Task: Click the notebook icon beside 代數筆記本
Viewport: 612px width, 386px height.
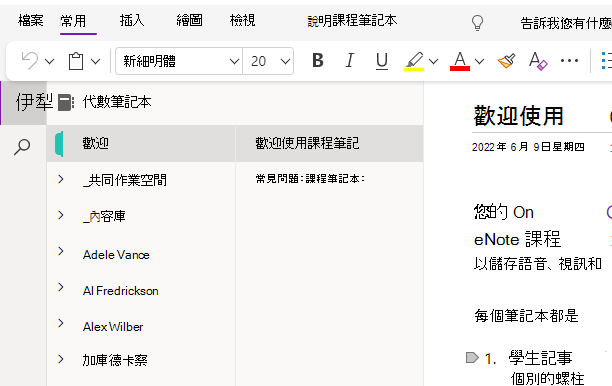Action: 66,102
